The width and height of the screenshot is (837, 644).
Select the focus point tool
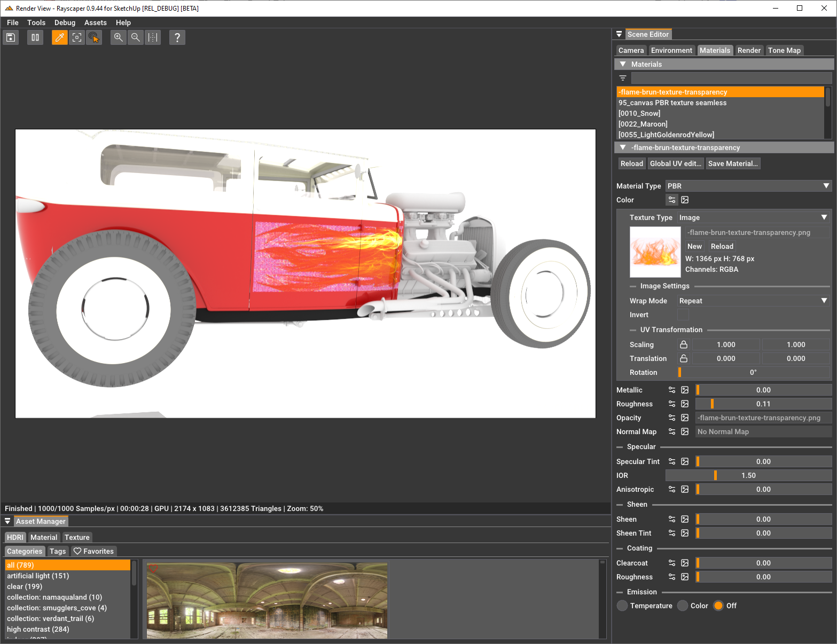77,37
